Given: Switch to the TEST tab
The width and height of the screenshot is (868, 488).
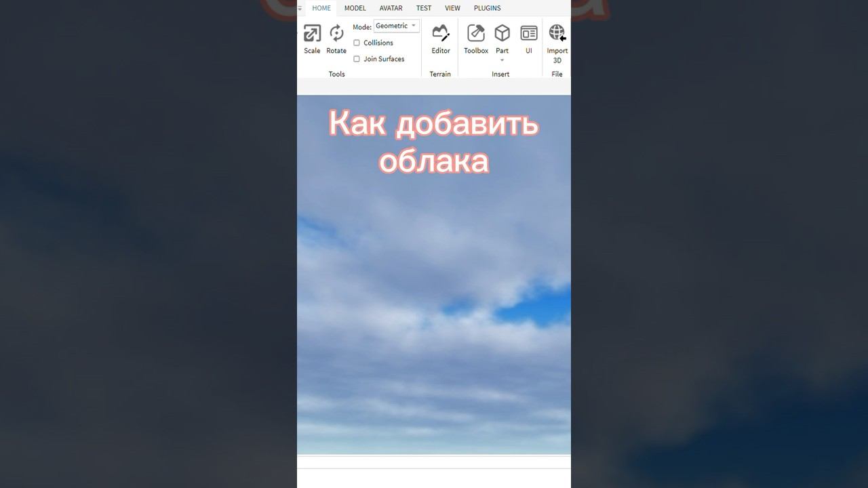Looking at the screenshot, I should pos(424,8).
